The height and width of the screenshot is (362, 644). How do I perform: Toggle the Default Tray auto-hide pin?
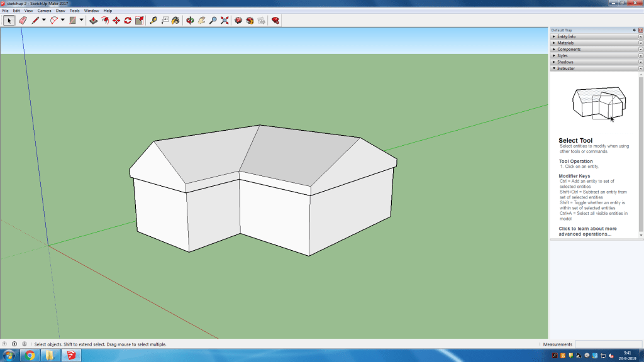pyautogui.click(x=634, y=30)
